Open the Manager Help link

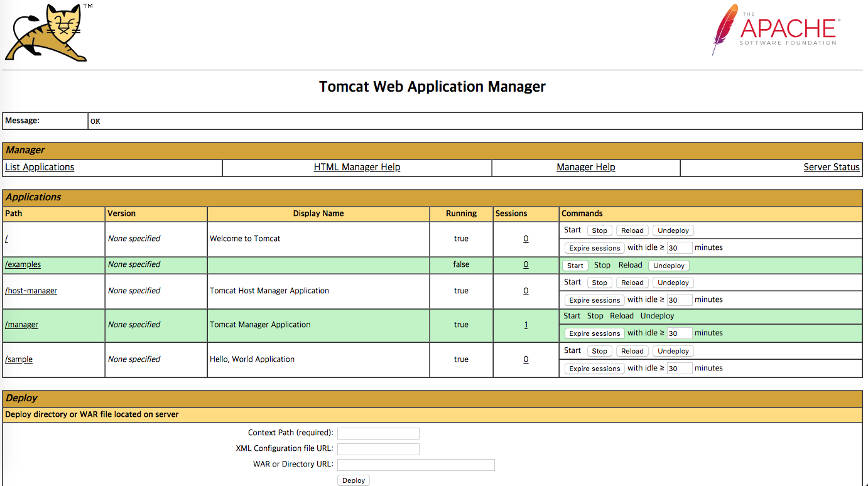tap(586, 167)
